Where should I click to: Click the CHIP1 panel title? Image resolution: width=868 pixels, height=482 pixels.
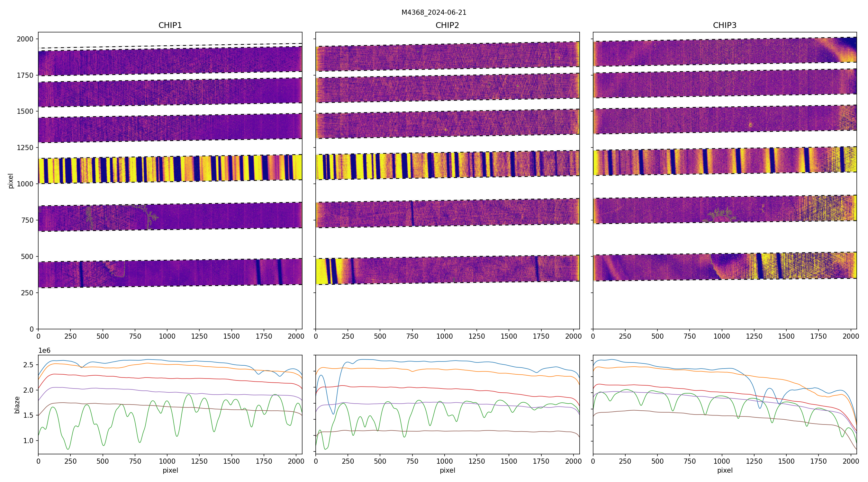pyautogui.click(x=170, y=25)
